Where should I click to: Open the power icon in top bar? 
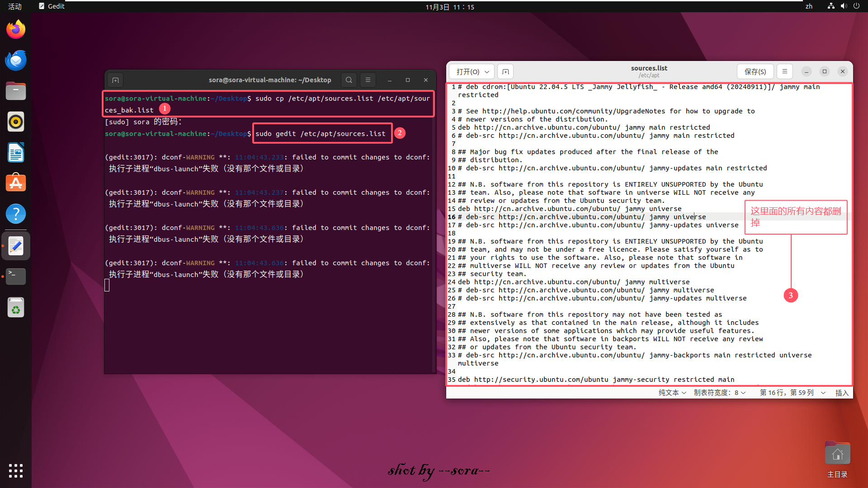coord(856,6)
